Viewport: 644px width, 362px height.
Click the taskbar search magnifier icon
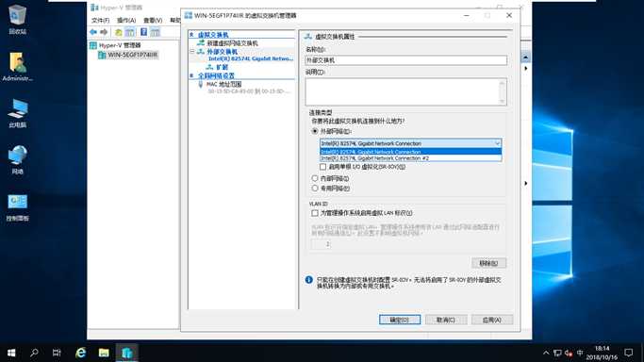(34, 353)
